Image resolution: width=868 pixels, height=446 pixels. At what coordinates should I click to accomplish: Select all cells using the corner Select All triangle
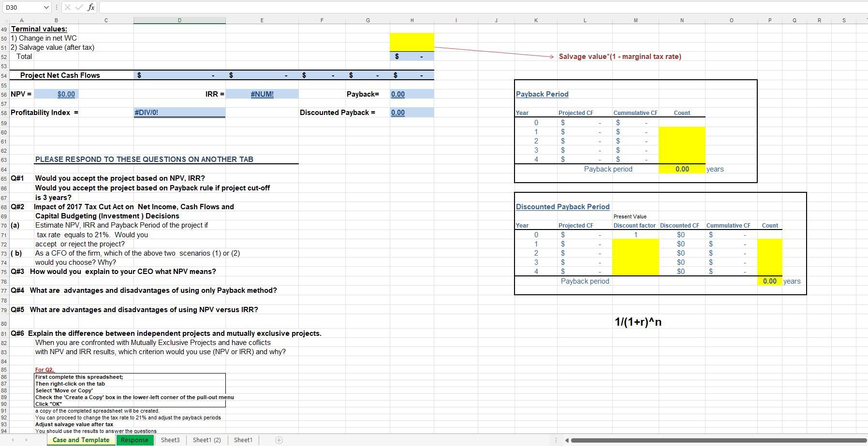[x=5, y=20]
